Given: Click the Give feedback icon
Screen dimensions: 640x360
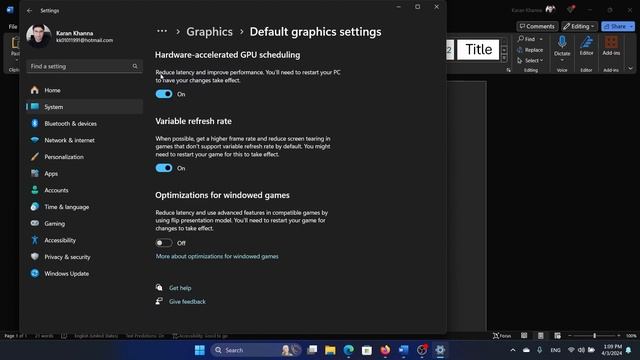Looking at the screenshot, I should click(159, 302).
